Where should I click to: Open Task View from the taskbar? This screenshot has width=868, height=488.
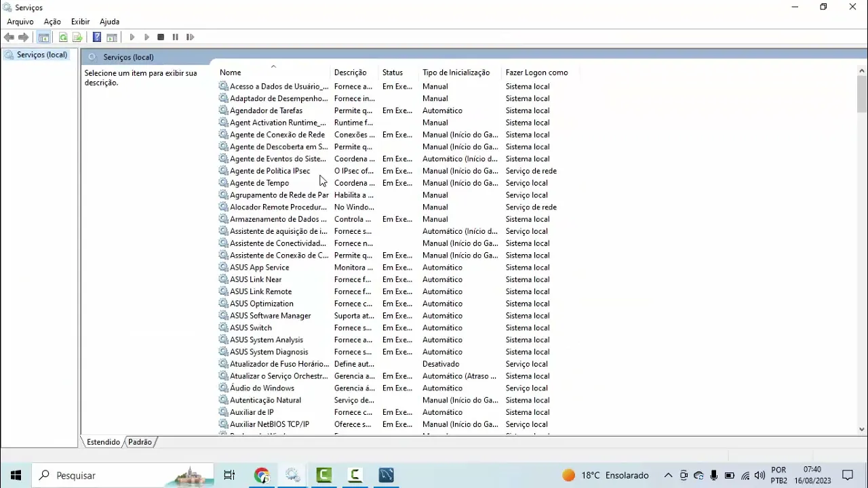(229, 475)
